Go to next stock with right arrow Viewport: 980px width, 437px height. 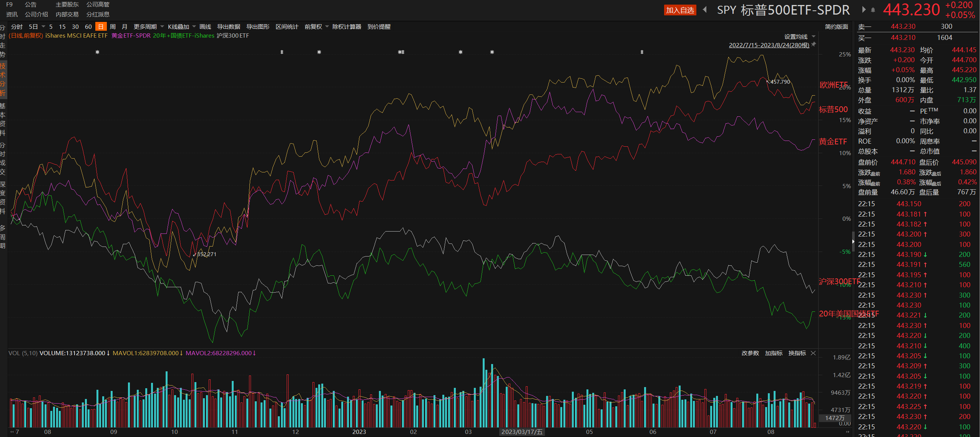864,10
